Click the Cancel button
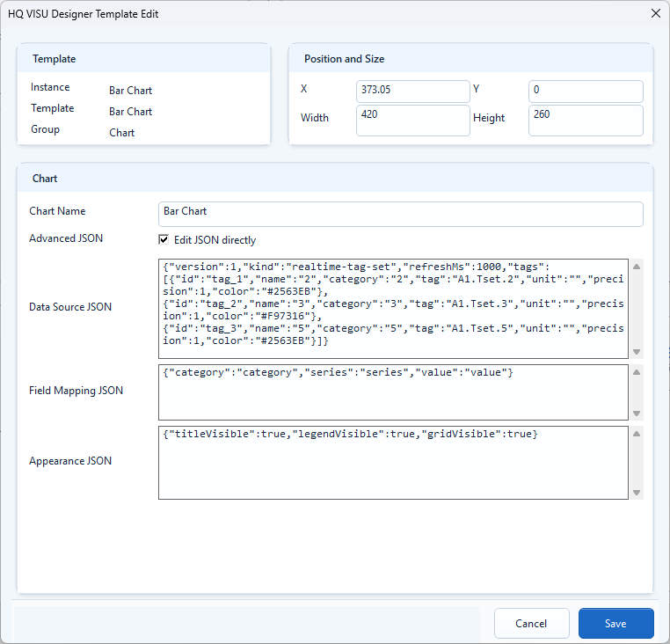This screenshot has width=670, height=644. 531,623
